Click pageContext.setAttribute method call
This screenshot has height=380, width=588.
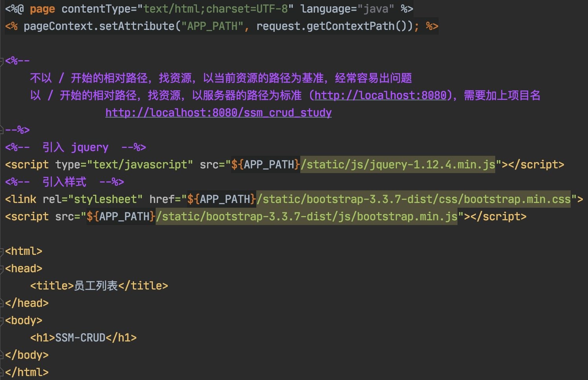(x=99, y=26)
